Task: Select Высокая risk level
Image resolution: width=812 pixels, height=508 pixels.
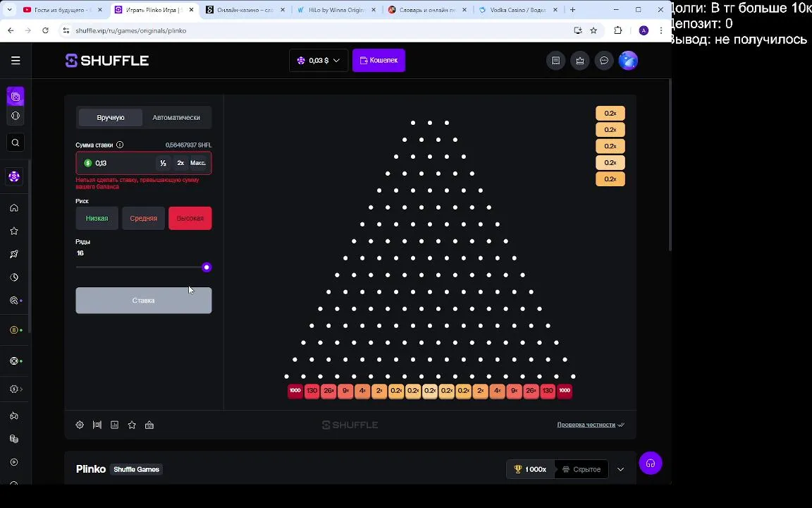Action: coord(190,218)
